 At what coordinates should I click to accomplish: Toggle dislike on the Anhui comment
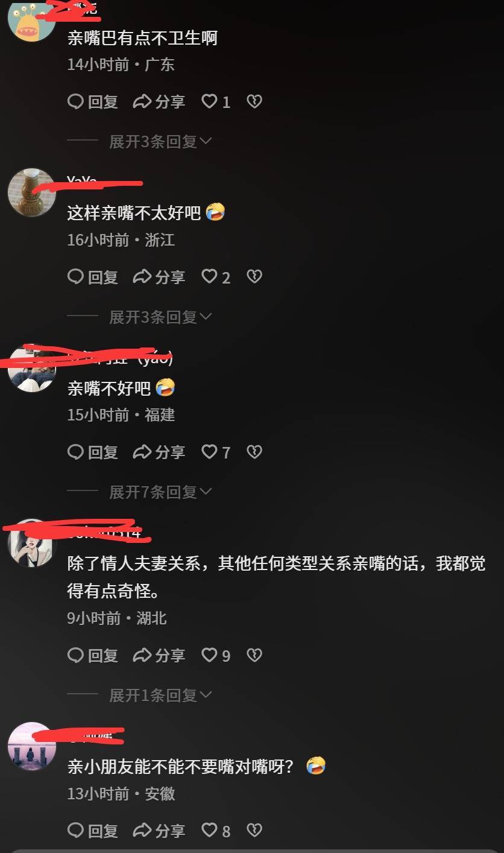click(x=254, y=831)
